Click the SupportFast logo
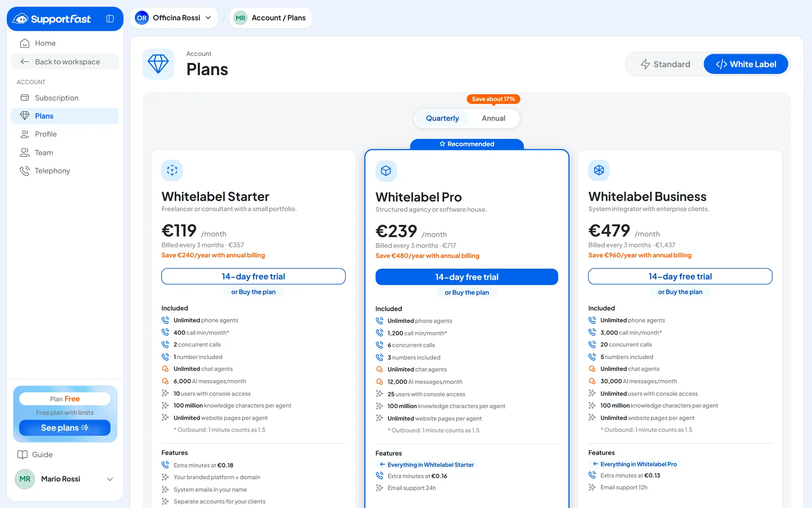812x508 pixels. (52, 19)
